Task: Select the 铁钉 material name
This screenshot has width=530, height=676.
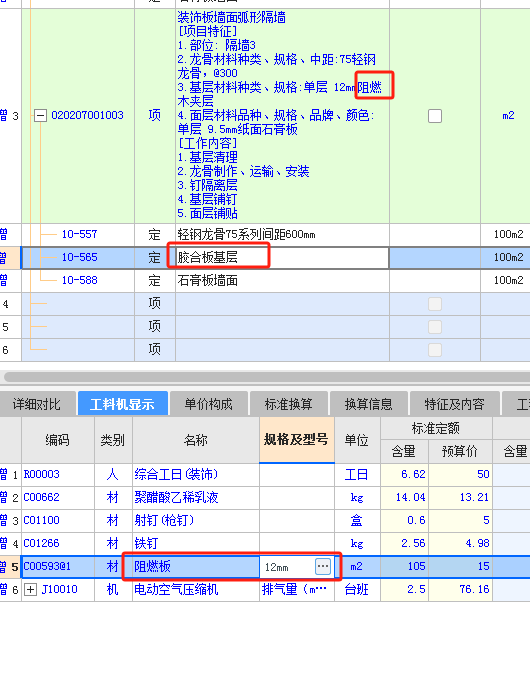Action: [196, 543]
